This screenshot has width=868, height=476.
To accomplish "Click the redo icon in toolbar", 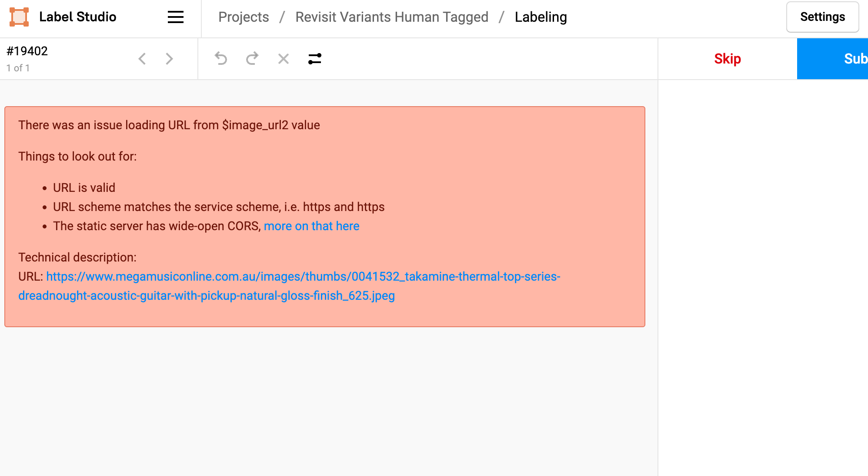I will point(252,58).
